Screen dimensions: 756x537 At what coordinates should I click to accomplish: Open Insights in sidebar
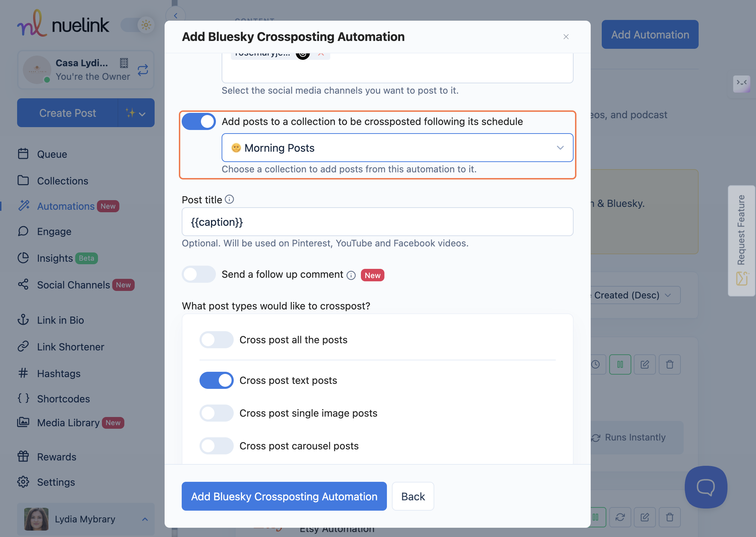point(55,258)
